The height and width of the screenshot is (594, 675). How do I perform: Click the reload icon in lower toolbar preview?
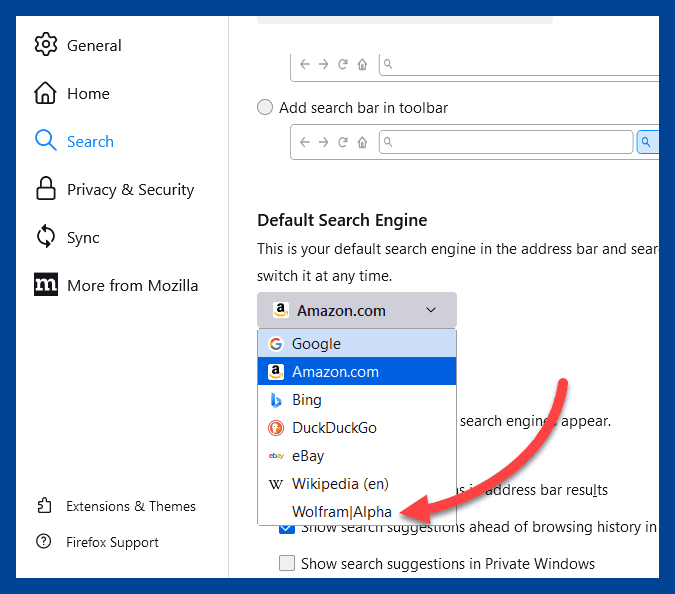[343, 142]
